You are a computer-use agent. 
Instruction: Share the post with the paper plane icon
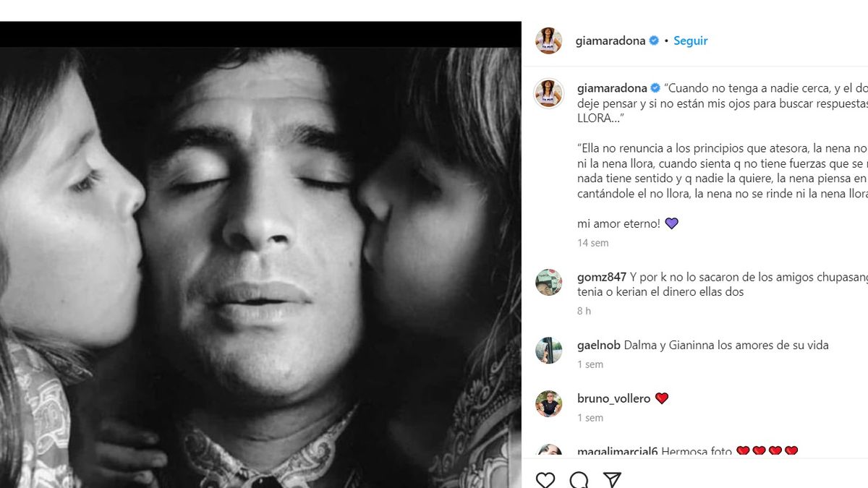[612, 479]
